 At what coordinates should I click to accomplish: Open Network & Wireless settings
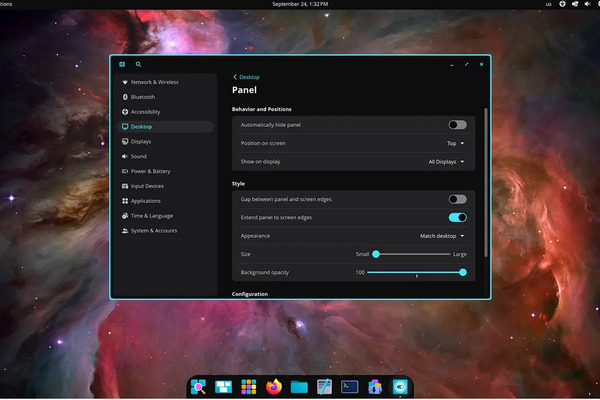tap(165, 82)
